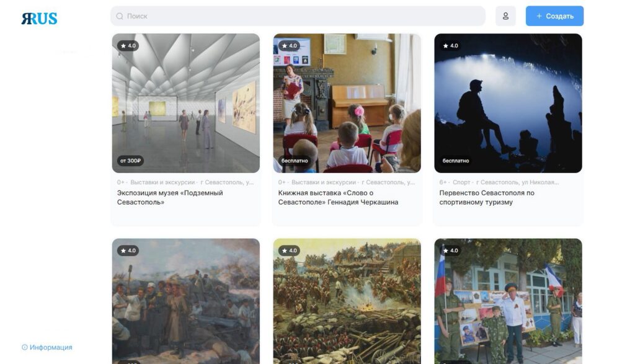This screenshot has height=364, width=635.
Task: Click the search magnifier icon
Action: point(120,16)
